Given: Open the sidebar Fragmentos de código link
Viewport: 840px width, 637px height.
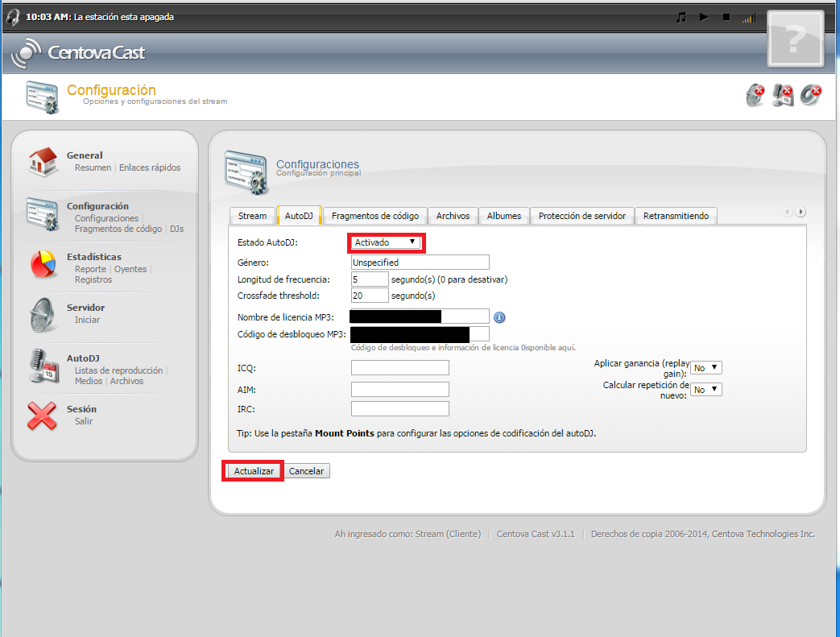Looking at the screenshot, I should [118, 229].
